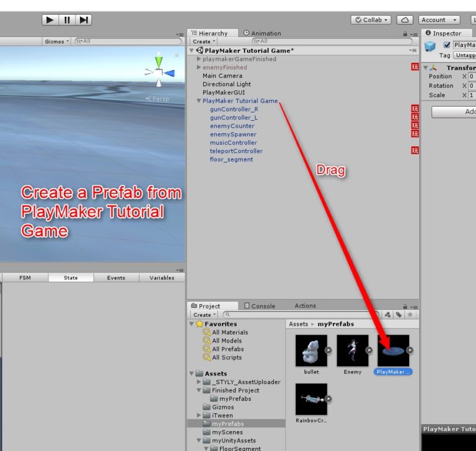The height and width of the screenshot is (451, 476).
Task: Toggle the Hierarchy panel lock icon
Action: click(405, 34)
